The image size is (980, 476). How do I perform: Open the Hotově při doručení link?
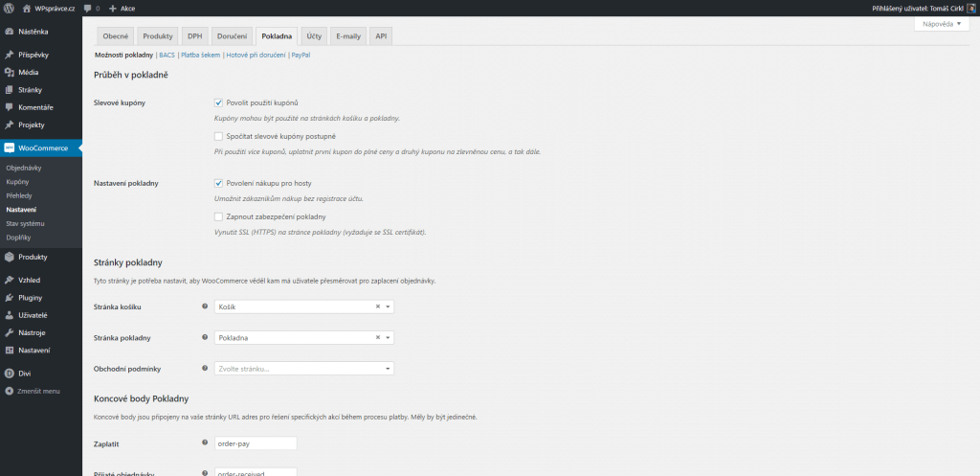[x=256, y=55]
